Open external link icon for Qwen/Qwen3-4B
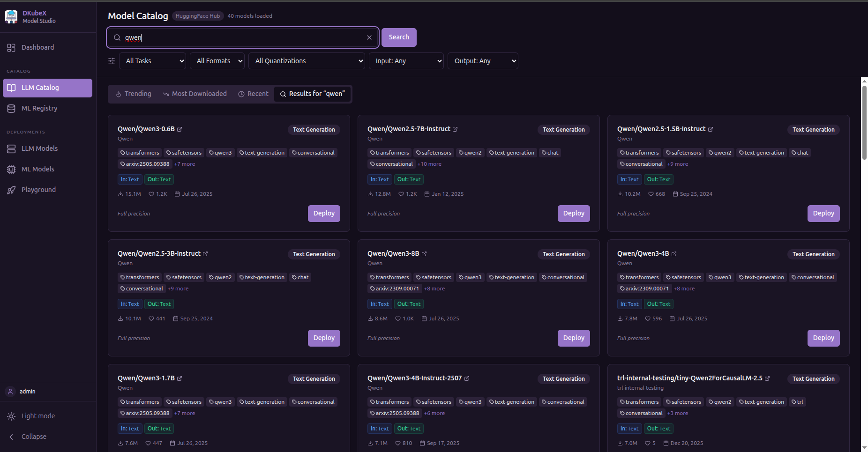This screenshot has width=868, height=452. pos(674,254)
